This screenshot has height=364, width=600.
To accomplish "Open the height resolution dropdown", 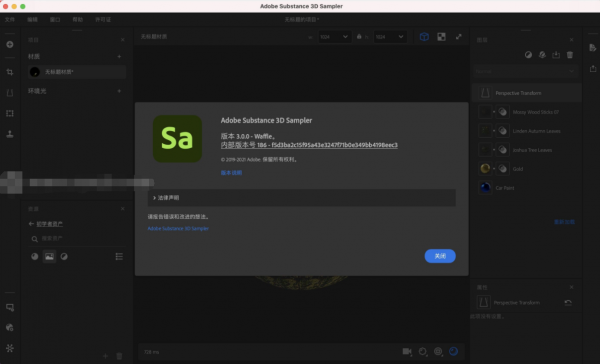I will (390, 37).
